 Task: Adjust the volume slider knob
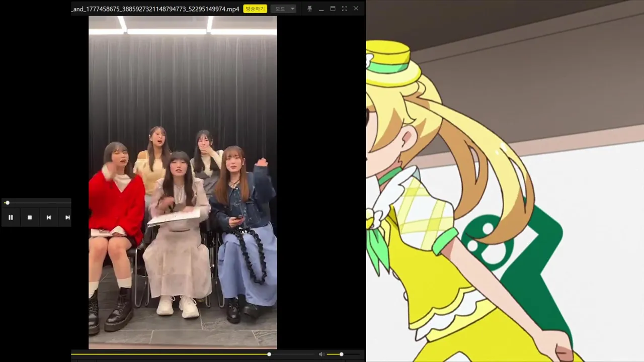[341, 354]
